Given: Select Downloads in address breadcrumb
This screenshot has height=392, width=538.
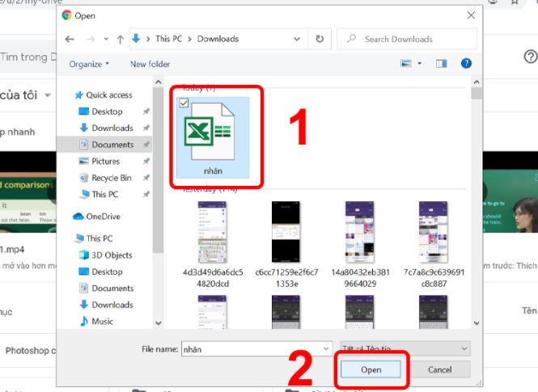Looking at the screenshot, I should 218,39.
